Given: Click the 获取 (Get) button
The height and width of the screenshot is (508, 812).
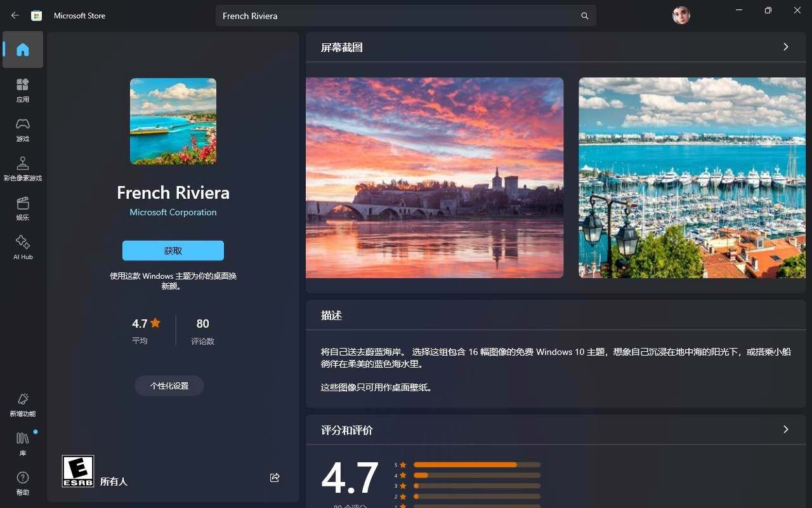Looking at the screenshot, I should 173,250.
